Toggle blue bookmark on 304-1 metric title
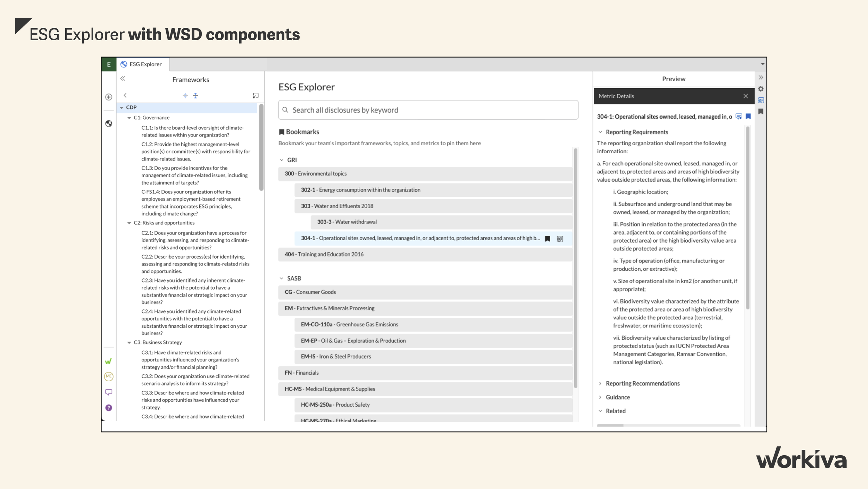868x489 pixels. point(748,116)
